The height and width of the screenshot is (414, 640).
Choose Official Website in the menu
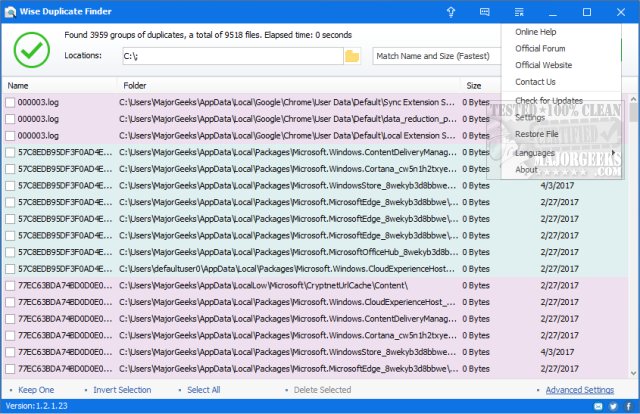click(543, 65)
